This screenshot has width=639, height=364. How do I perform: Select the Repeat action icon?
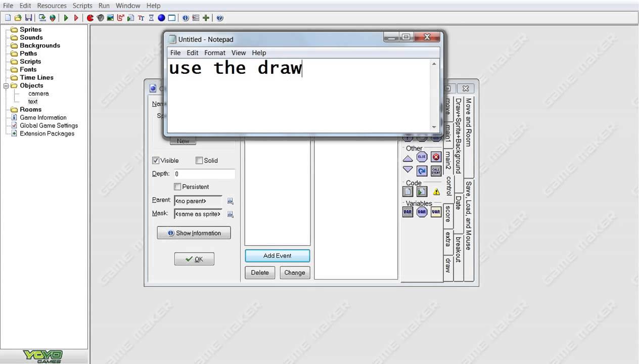(x=422, y=171)
